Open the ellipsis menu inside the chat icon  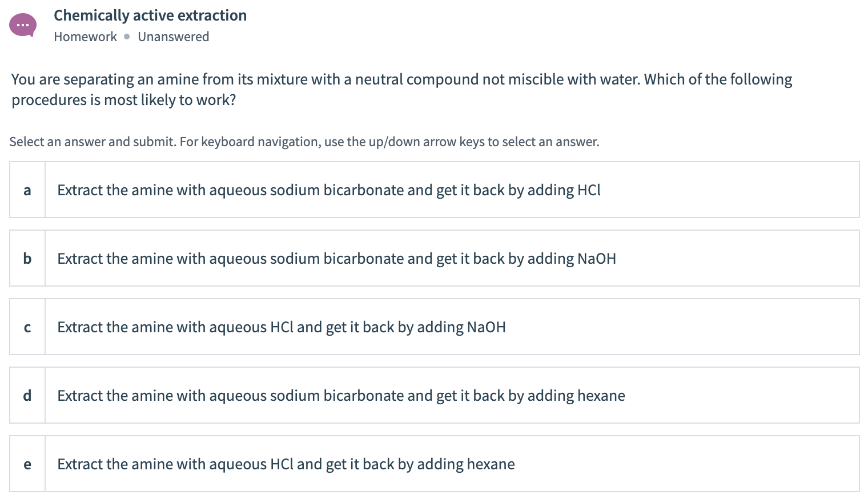coord(23,25)
